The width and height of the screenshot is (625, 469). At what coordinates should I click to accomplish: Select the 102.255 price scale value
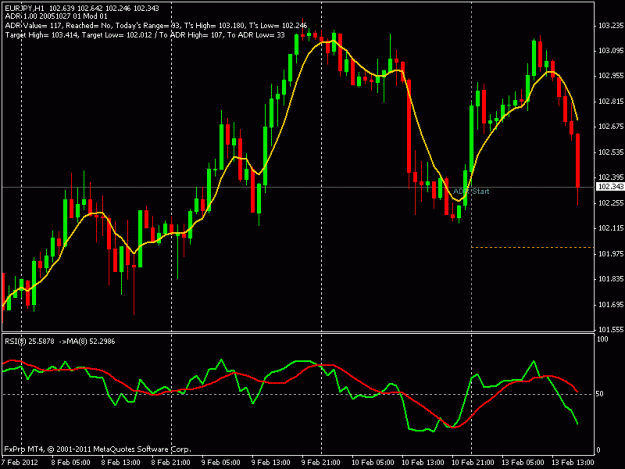[x=611, y=203]
